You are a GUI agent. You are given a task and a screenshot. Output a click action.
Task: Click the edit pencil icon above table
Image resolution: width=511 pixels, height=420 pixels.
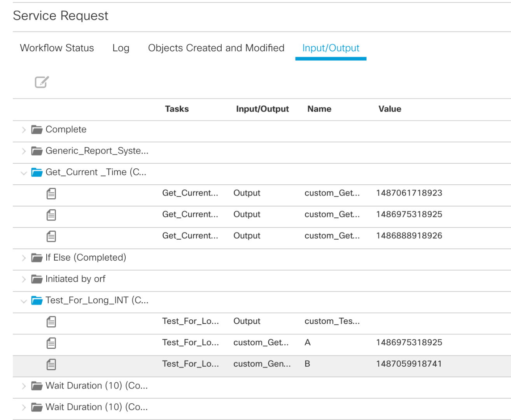[x=42, y=82]
